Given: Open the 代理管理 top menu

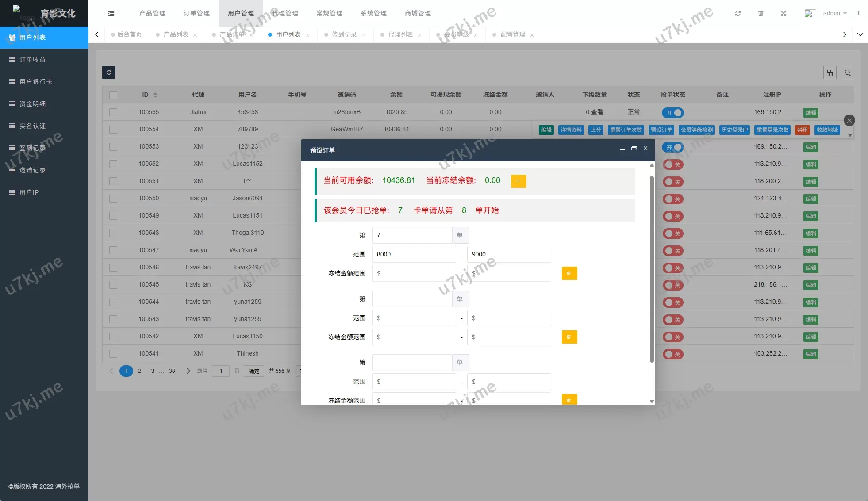Looking at the screenshot, I should pos(285,13).
